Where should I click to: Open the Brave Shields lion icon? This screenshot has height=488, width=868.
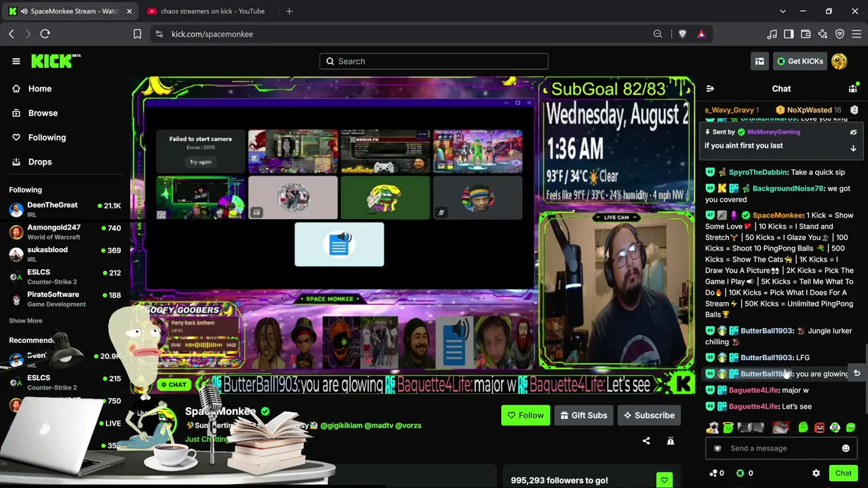682,34
